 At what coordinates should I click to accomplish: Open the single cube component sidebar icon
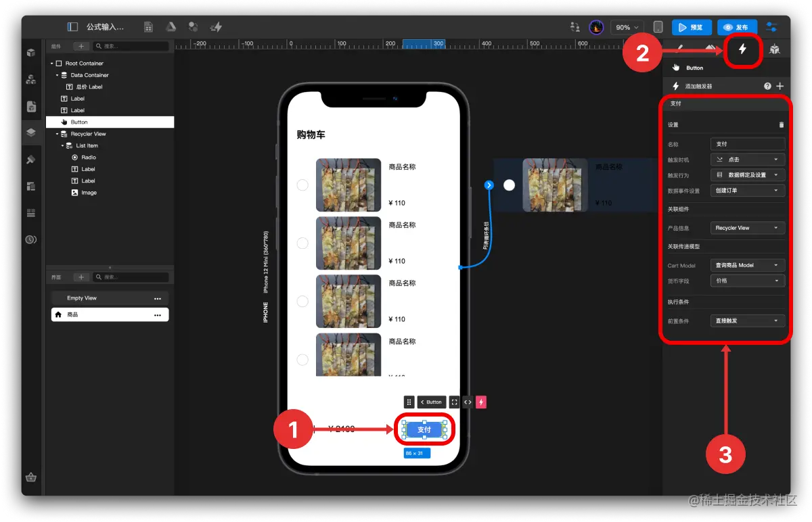click(30, 53)
